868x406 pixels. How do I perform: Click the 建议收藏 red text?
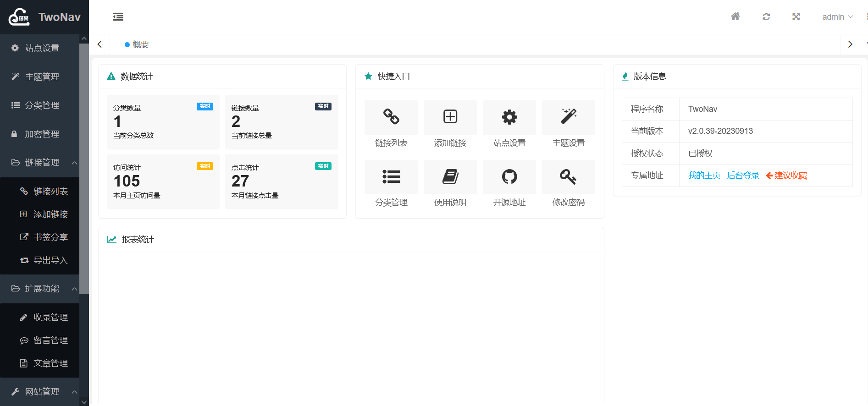[x=791, y=176]
